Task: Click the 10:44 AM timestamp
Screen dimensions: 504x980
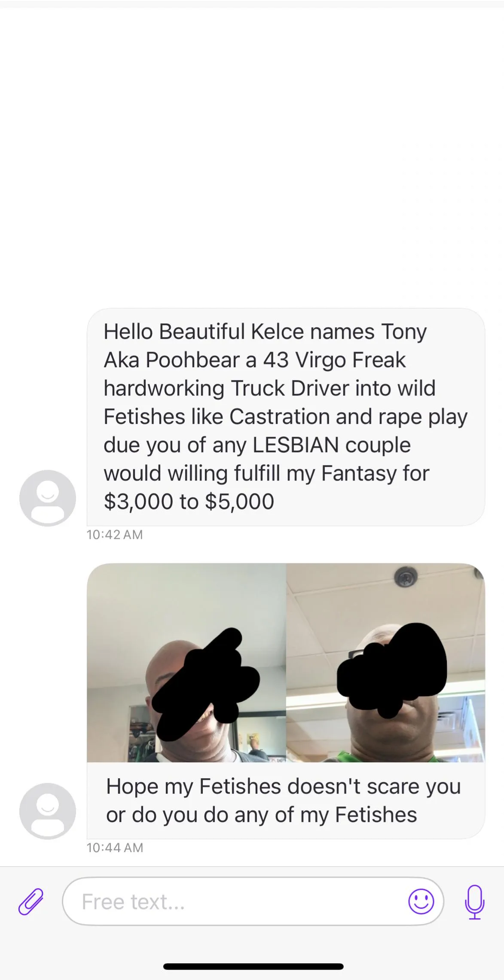Action: (x=115, y=848)
